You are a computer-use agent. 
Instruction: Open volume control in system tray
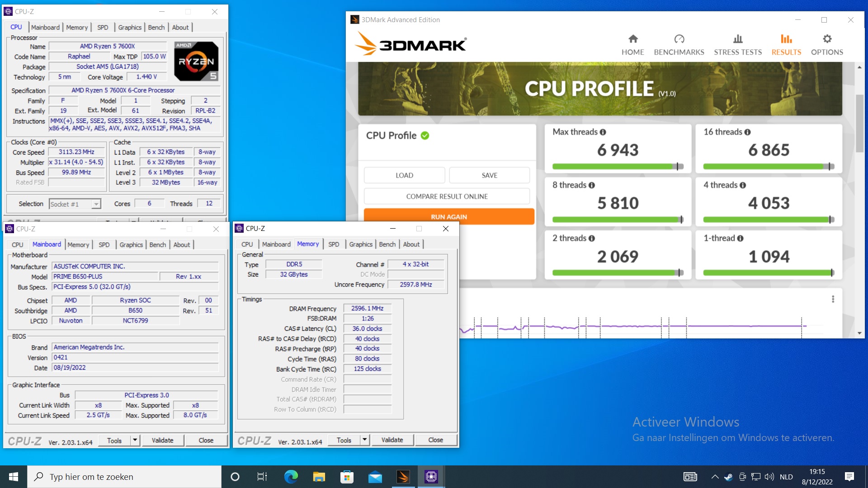[x=769, y=477]
